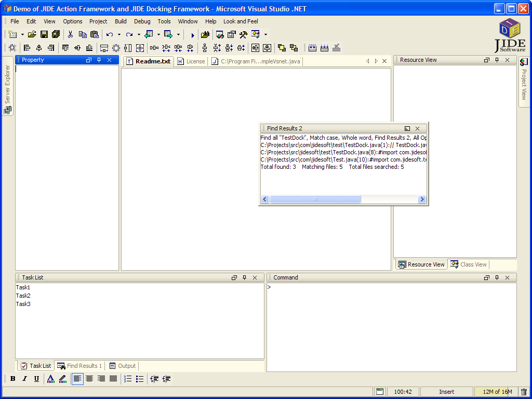Copy selection using the Copy icon

83,34
